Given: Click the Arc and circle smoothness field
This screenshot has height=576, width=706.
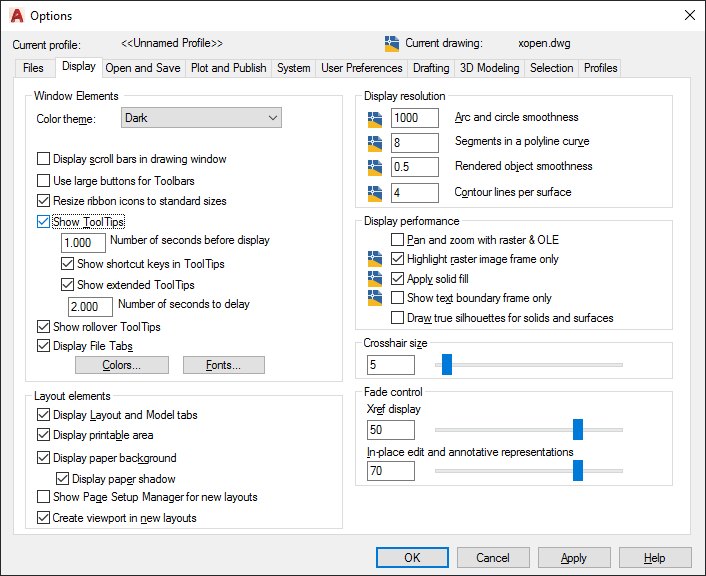Looking at the screenshot, I should pyautogui.click(x=415, y=118).
